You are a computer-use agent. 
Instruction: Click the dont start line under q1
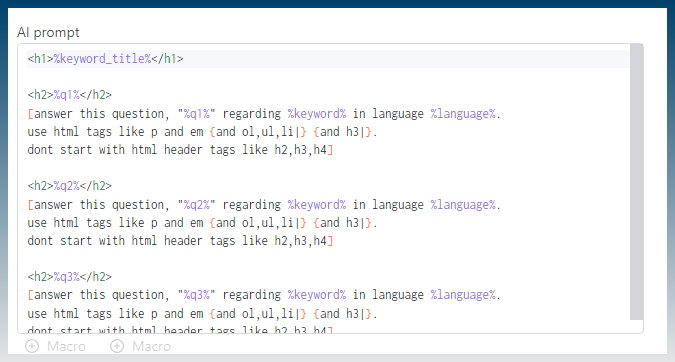[180, 150]
